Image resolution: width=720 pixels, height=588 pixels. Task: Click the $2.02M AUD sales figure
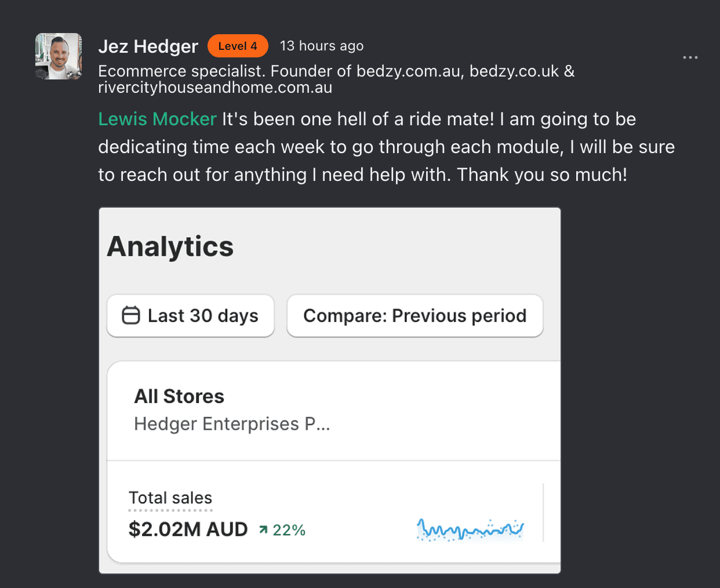click(188, 529)
